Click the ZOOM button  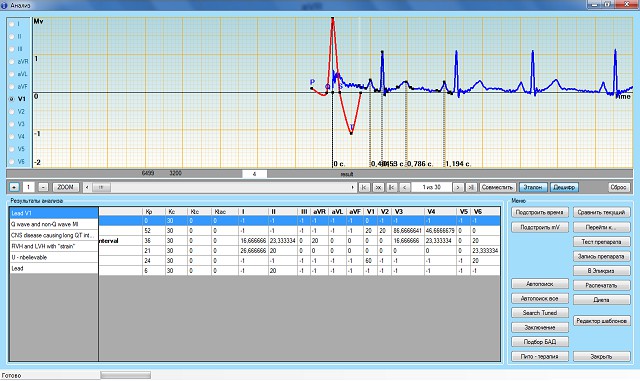tap(65, 187)
